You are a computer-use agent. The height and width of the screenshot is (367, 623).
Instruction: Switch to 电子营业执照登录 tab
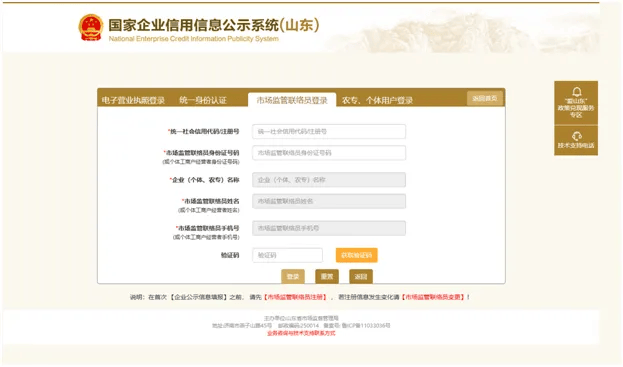coord(133,100)
